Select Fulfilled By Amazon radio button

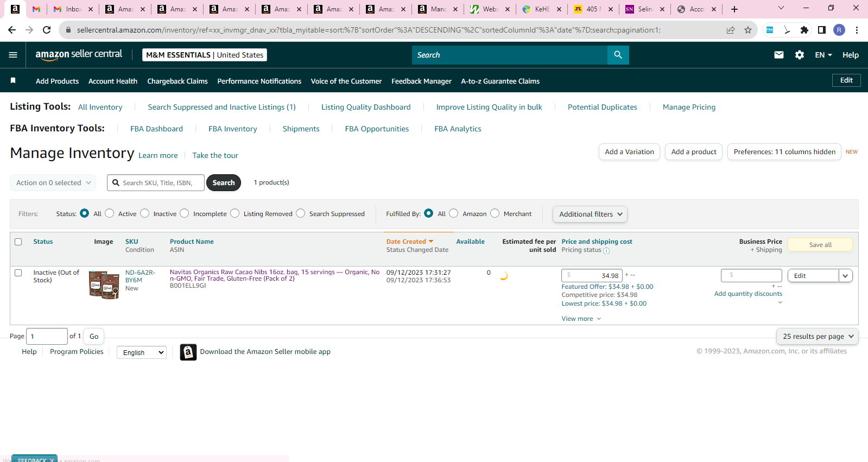point(453,213)
